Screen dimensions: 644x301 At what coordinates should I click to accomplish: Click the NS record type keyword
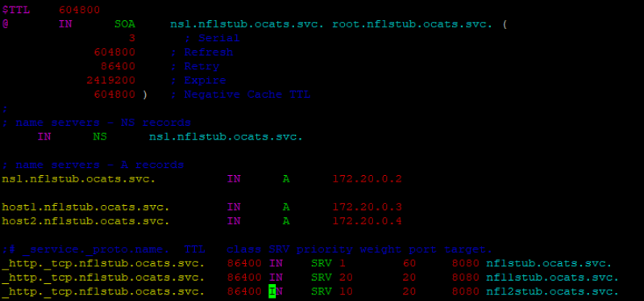(x=100, y=136)
